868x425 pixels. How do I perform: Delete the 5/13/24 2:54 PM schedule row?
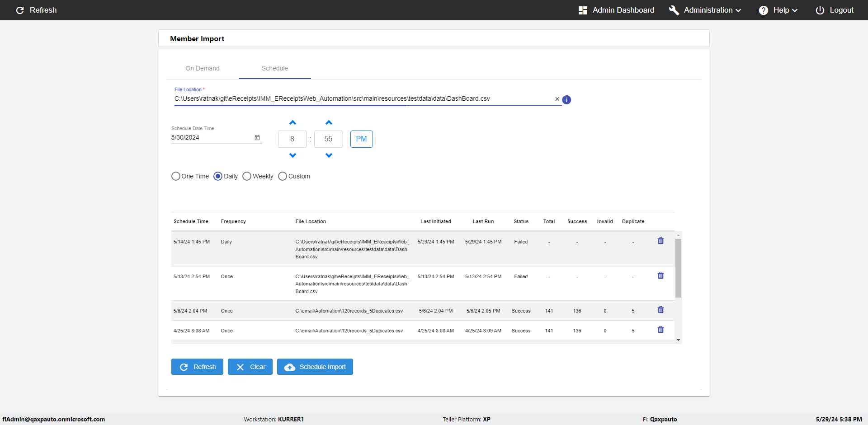pyautogui.click(x=660, y=276)
